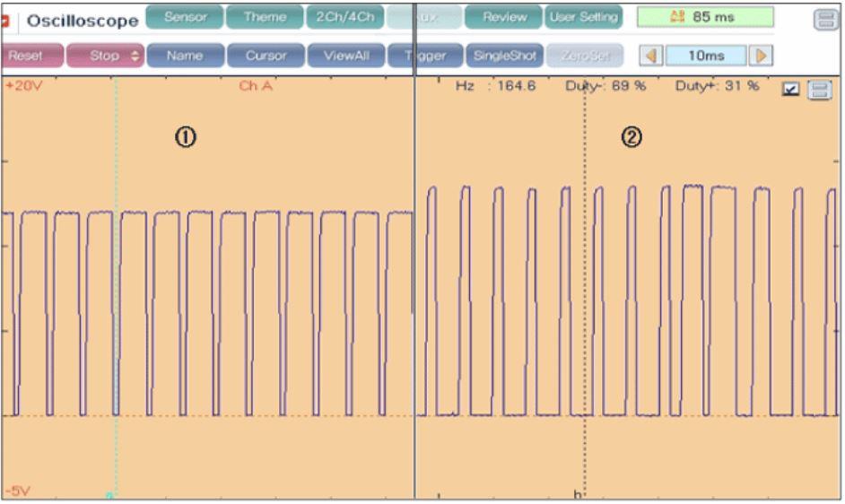
Task: Click the 85 ms cursor time indicator
Action: click(705, 17)
